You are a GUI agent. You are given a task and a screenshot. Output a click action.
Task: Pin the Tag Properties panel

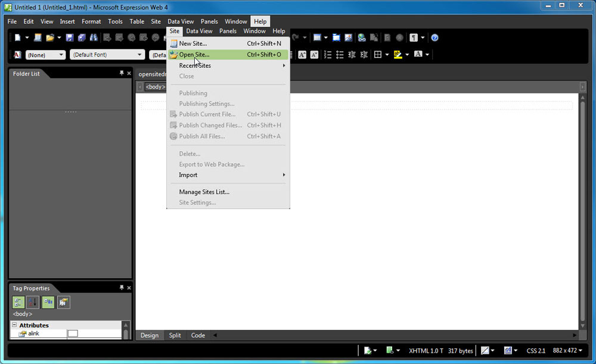point(122,288)
